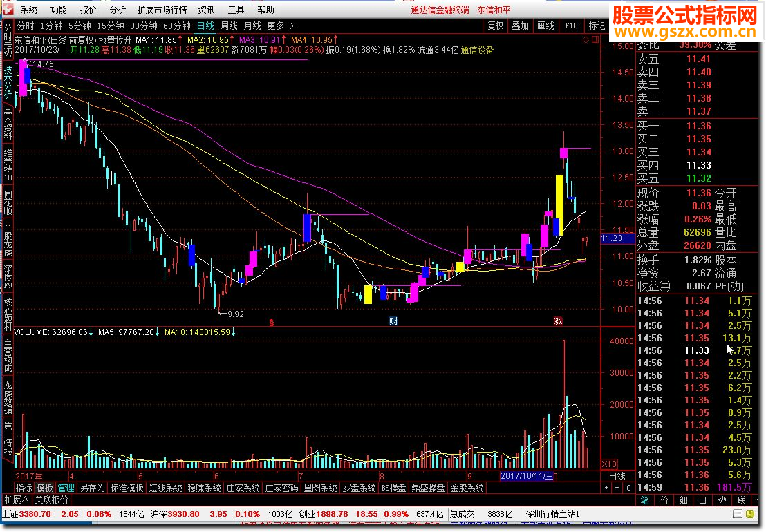766x532 pixels.
Task: Click the red app logo icon at top-left
Action: click(8, 9)
